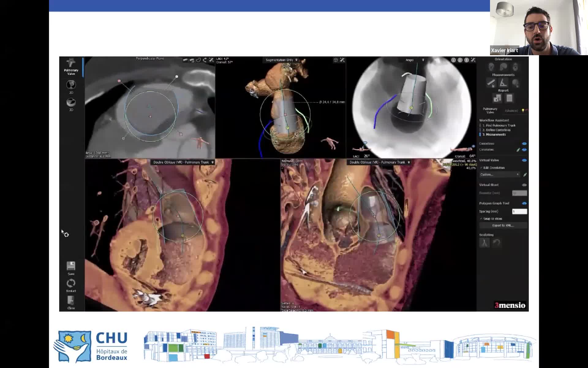Select the ruler distance measurement tool

[491, 83]
